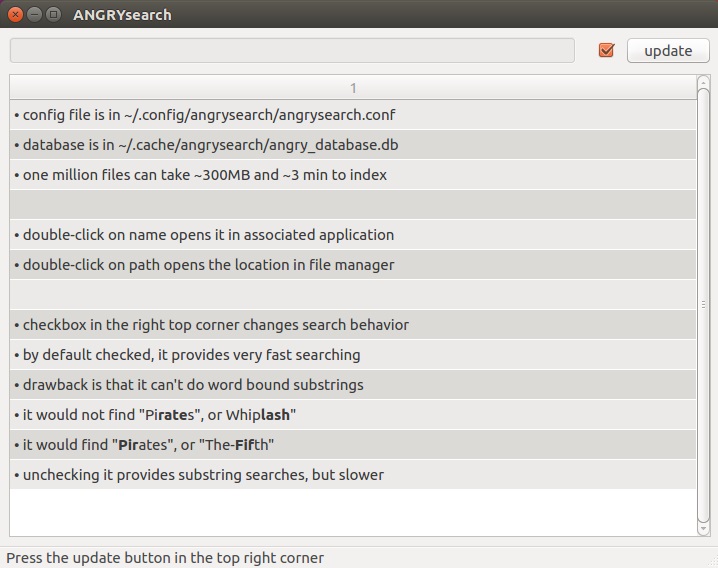718x568 pixels.
Task: Select the 'one million files' row
Action: (x=353, y=175)
